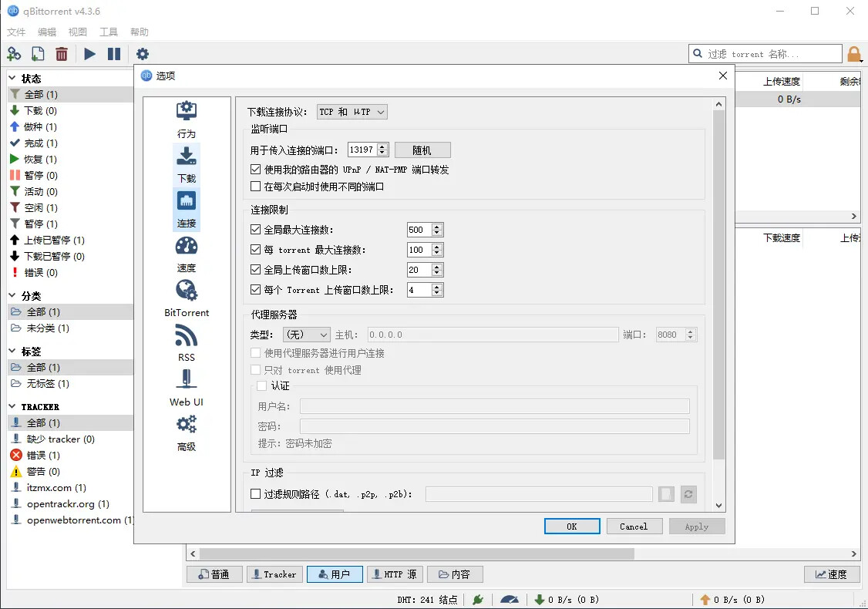Screen dimensions: 868x609
Task: Toggle 每个 Torrent 上传窗口数上限 checkbox
Action: tap(255, 290)
